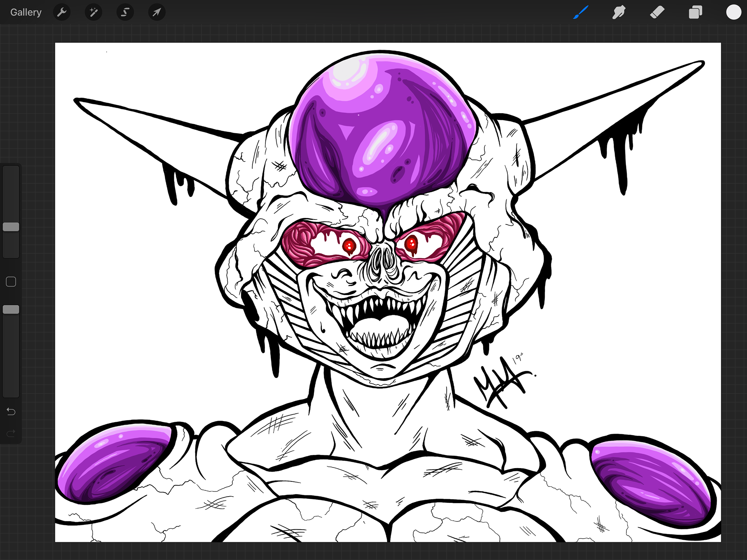Tap the artist signature on the canvas
Screen dimensions: 747x560
[502, 381]
